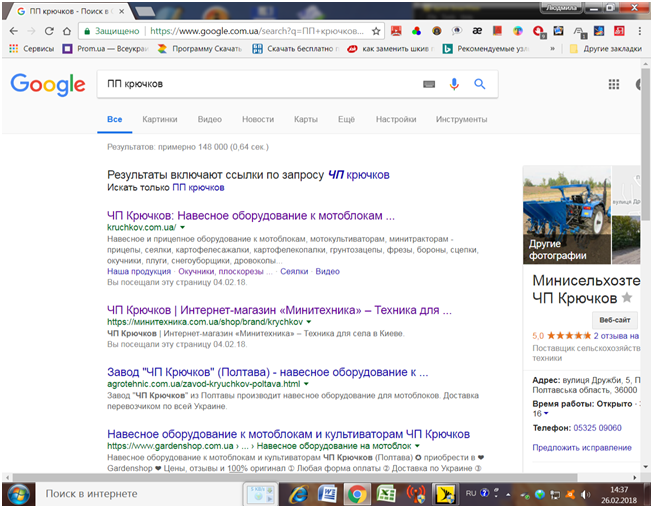Open the Ещё search menu
The height and width of the screenshot is (508, 653).
point(346,120)
